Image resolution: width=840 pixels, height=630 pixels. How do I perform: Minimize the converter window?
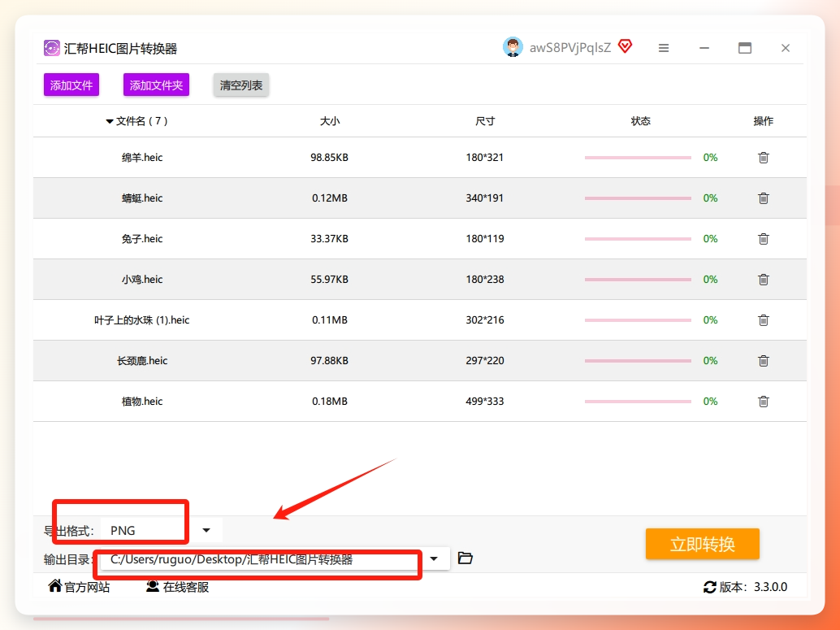(x=704, y=48)
